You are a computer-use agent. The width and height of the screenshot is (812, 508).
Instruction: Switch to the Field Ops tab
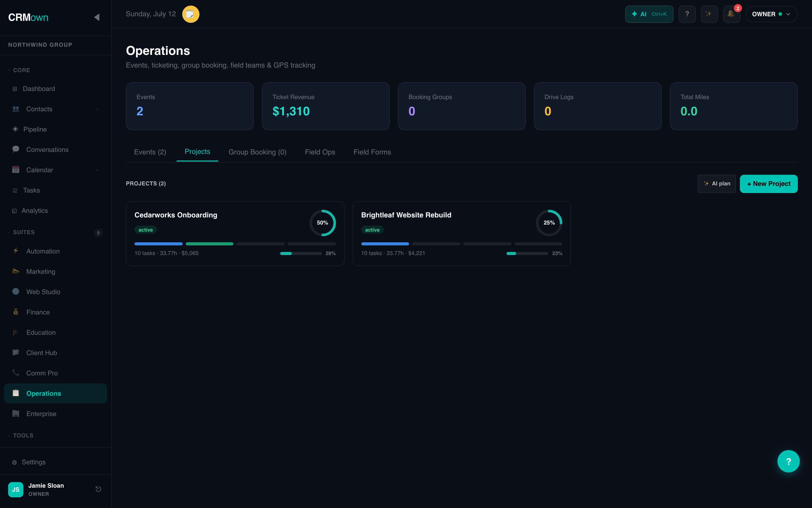(320, 152)
